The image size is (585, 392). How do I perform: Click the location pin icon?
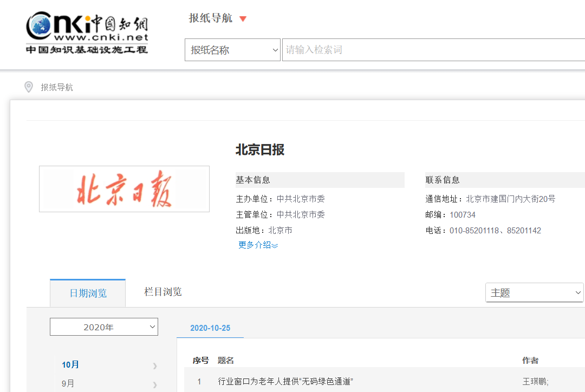[x=29, y=87]
